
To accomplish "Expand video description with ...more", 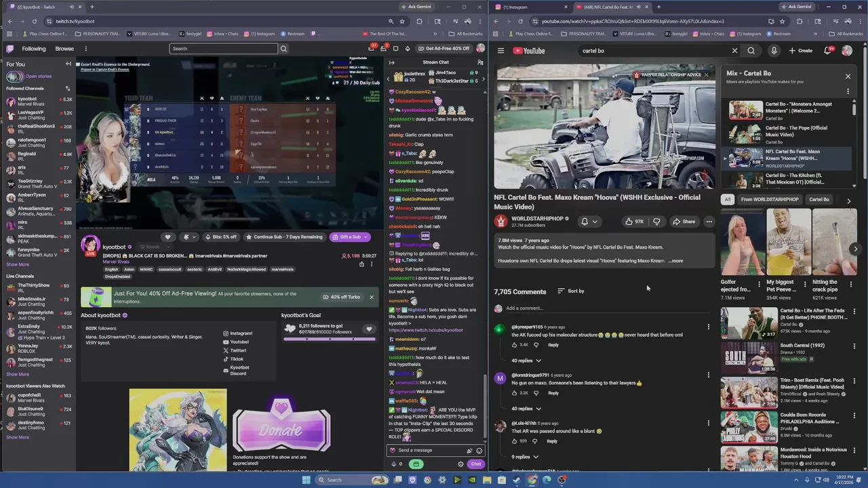I will coord(676,261).
